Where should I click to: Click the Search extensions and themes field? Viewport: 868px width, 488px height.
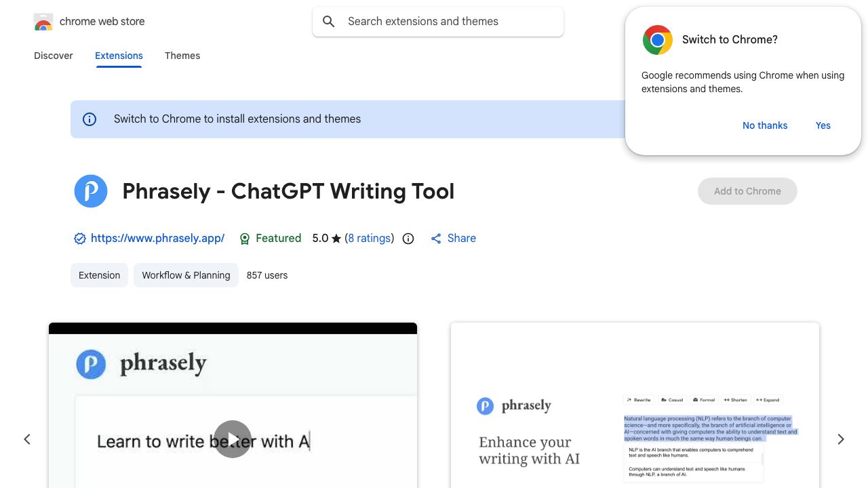pyautogui.click(x=438, y=22)
